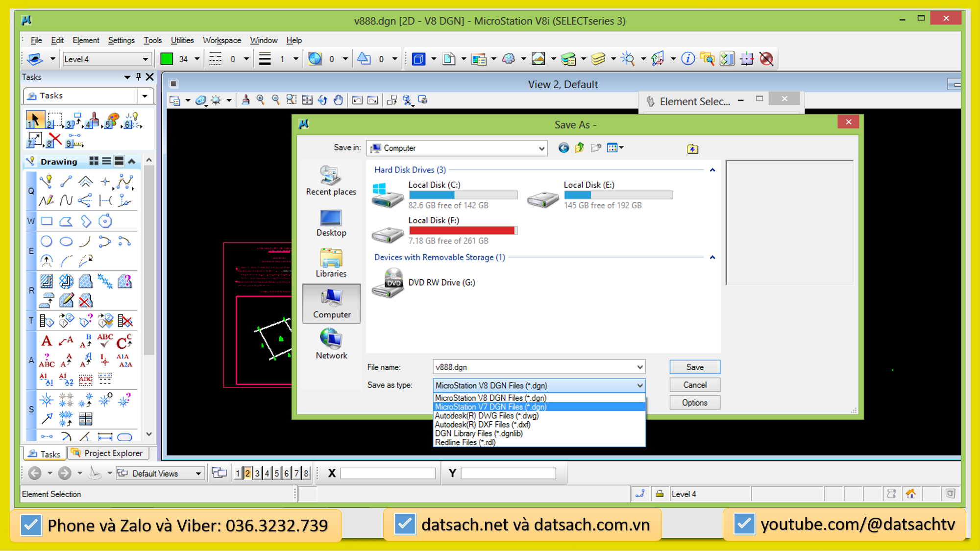This screenshot has width=980, height=551.
Task: Go back using the Save As back arrow
Action: 563,148
